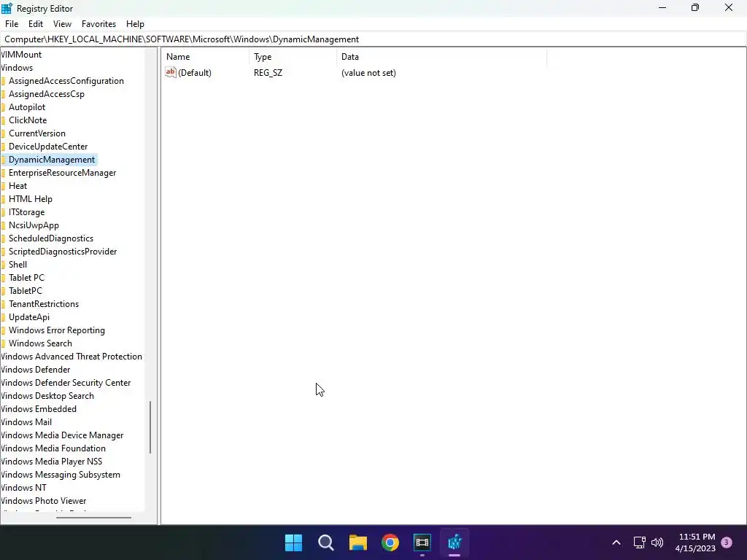This screenshot has height=560, width=747.
Task: Open the notification count badge
Action: point(727,542)
